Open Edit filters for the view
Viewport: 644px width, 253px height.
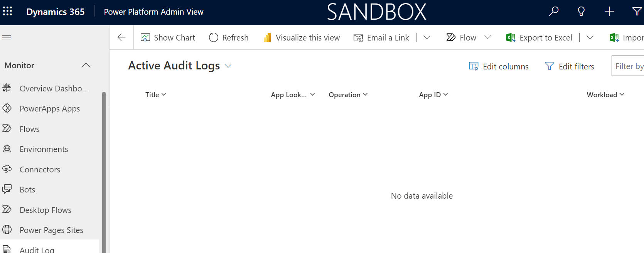[570, 66]
